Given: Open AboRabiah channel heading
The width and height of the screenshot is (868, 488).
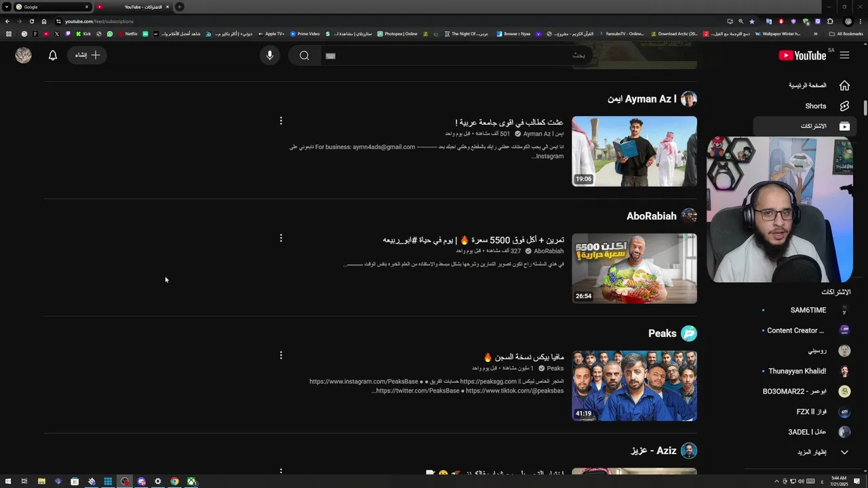Looking at the screenshot, I should 652,216.
